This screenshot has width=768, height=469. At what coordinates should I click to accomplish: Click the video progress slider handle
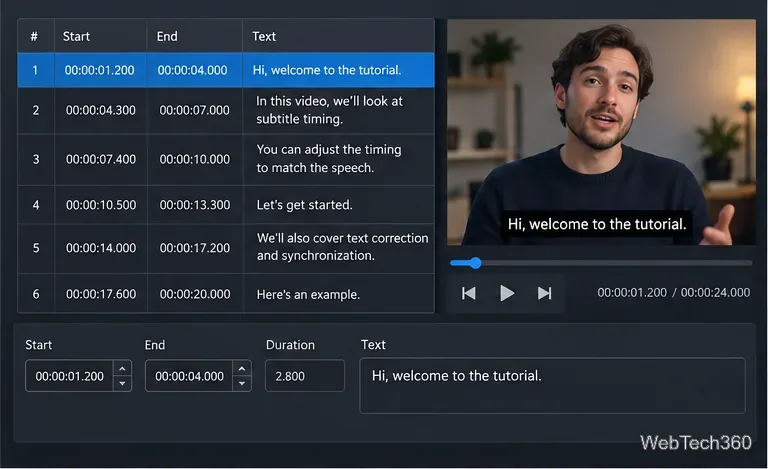point(475,263)
